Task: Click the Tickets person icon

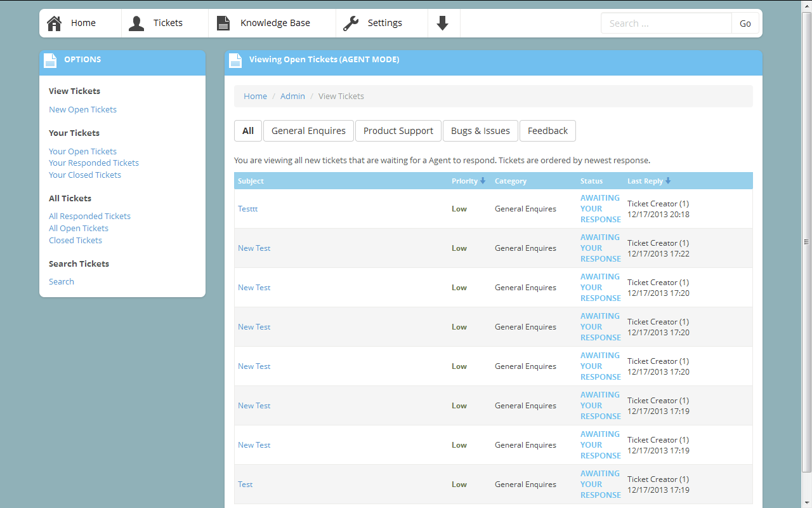Action: click(x=136, y=23)
